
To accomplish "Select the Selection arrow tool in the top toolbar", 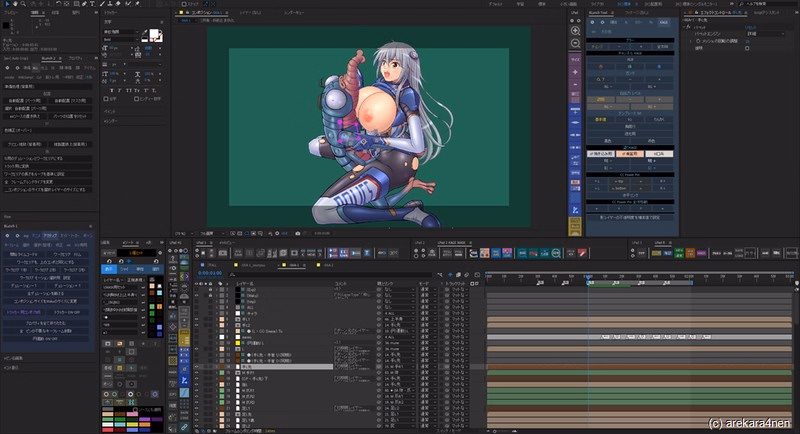I will [6, 5].
